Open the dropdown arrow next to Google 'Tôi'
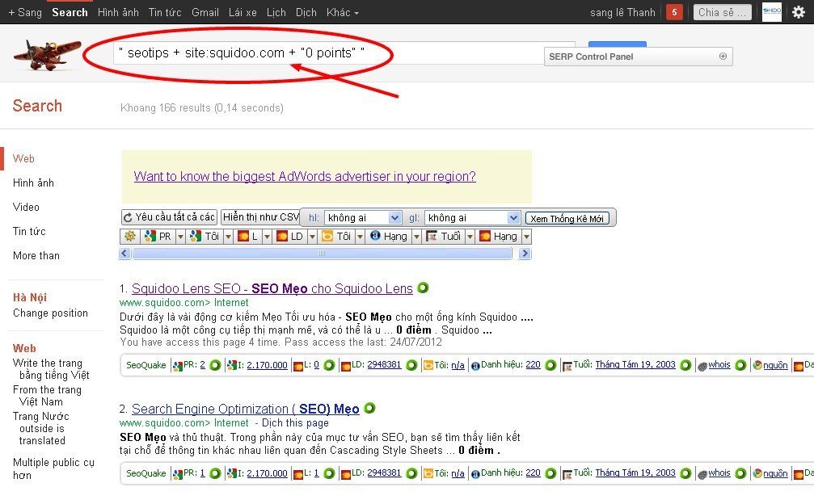 click(228, 237)
